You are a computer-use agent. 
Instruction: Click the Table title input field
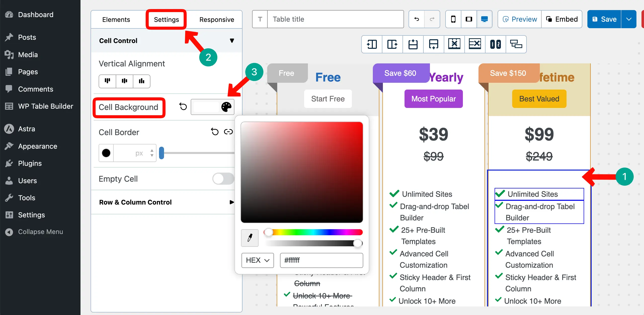(335, 19)
